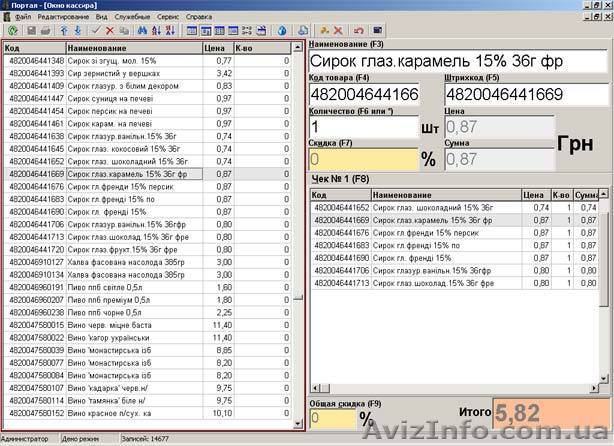This screenshot has height=446, width=614.
Task: Click the Общая скидка (F9) field
Action: click(331, 417)
